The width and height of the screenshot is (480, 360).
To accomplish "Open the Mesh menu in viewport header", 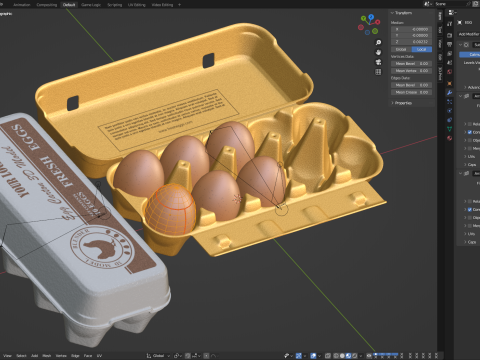I will pyautogui.click(x=47, y=356).
